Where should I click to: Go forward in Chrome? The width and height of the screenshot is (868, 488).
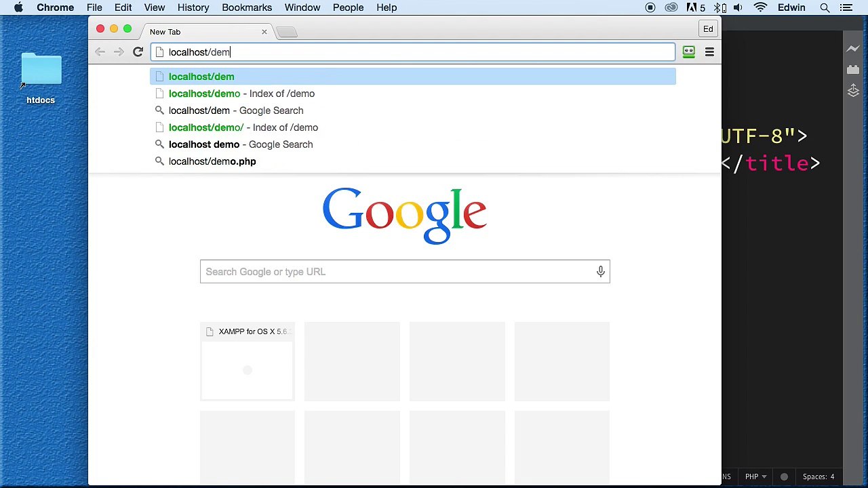coord(119,52)
